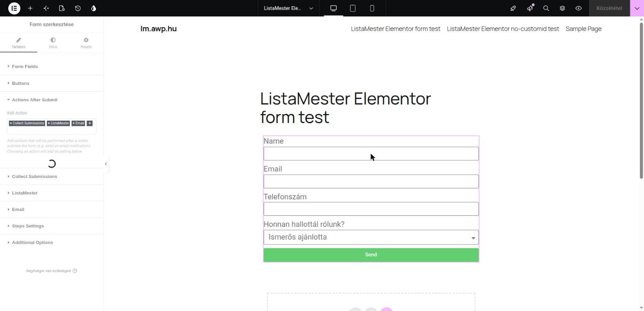This screenshot has height=311, width=644.
Task: Open the structure layers icon
Action: 562,8
